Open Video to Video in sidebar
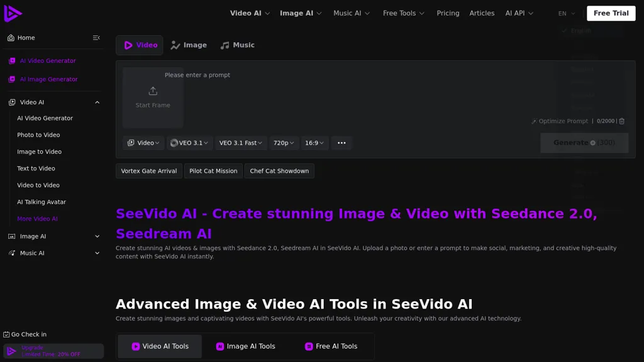 click(x=38, y=185)
